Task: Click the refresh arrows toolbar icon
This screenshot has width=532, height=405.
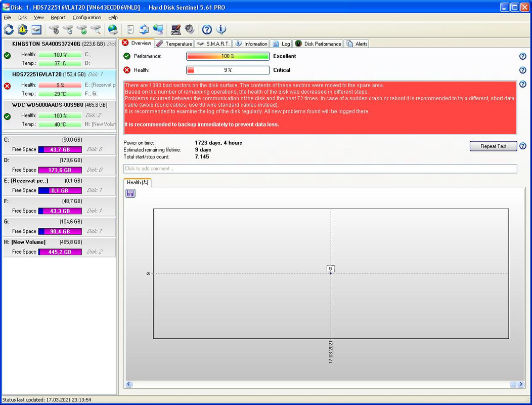Action: 9,29
